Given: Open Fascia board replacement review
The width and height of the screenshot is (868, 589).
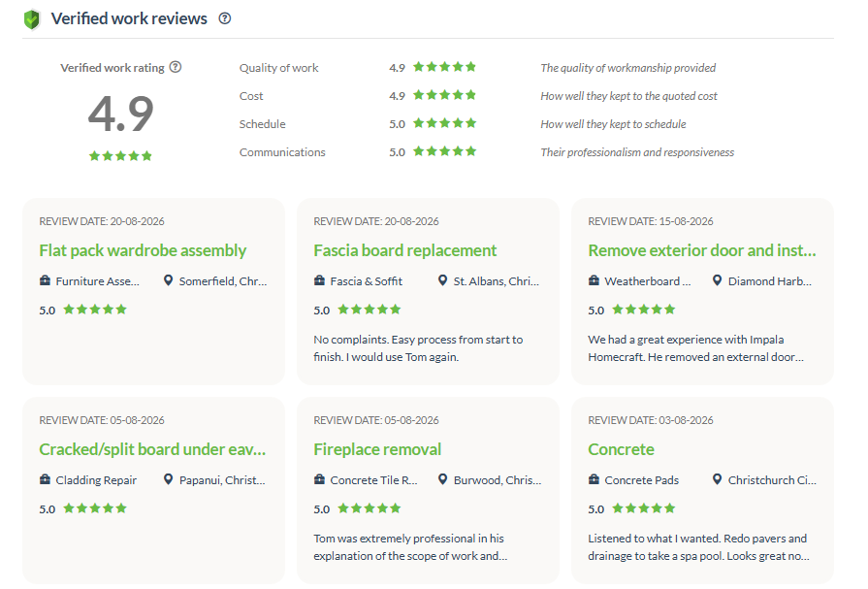Looking at the screenshot, I should [x=404, y=250].
